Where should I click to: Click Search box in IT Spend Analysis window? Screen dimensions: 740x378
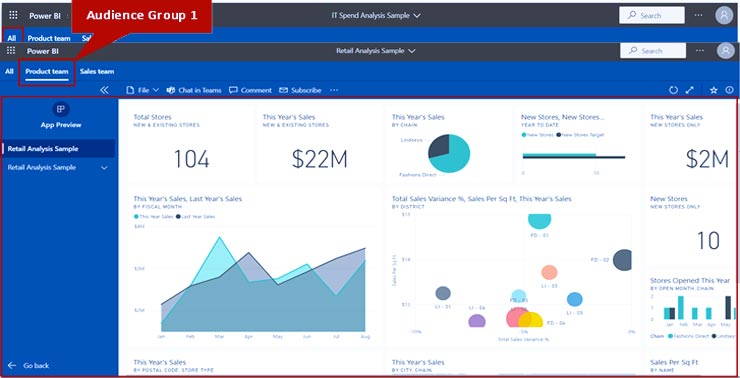click(652, 16)
